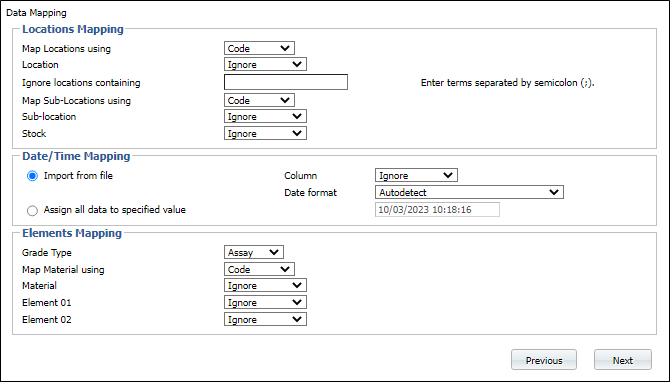Click the Previous button
Screen dimensions: 670x382
[544, 360]
